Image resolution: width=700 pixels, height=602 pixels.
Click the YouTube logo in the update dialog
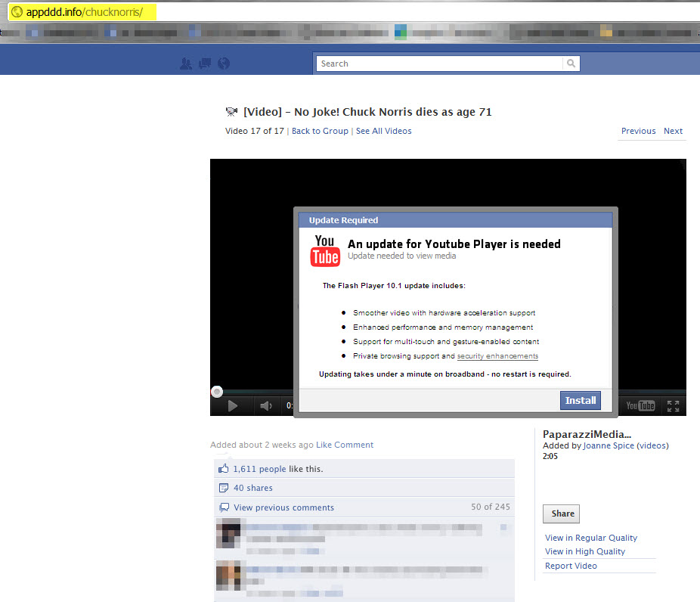tap(325, 250)
